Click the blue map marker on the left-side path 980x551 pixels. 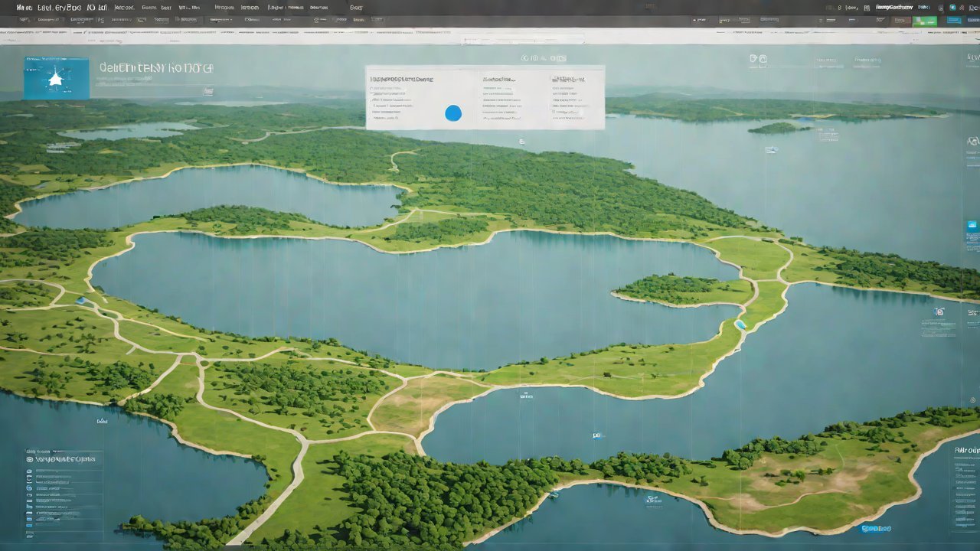pos(81,301)
